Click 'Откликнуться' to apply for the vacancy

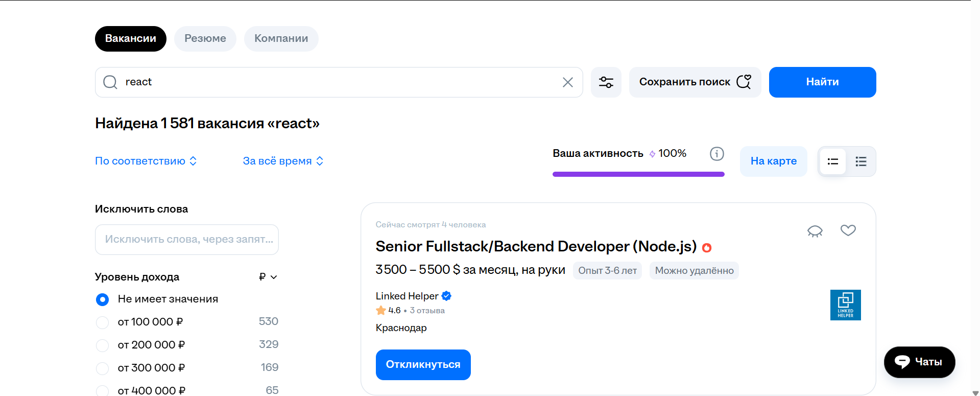423,365
